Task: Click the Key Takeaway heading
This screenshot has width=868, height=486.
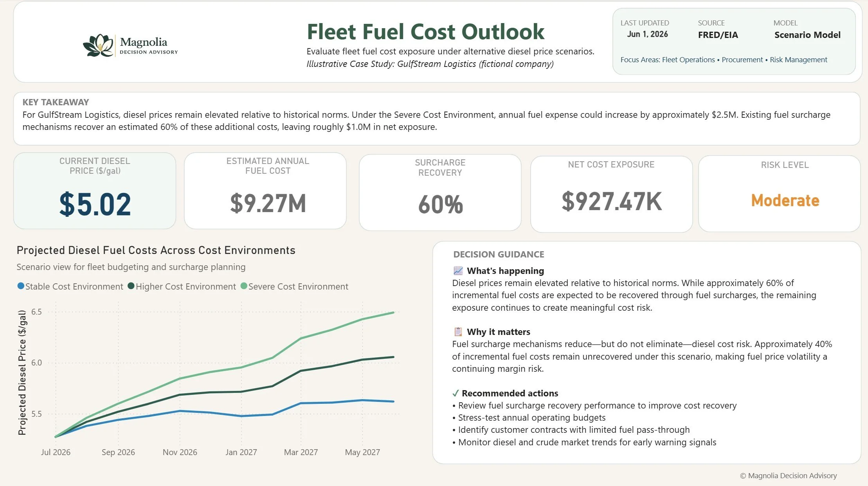Action: 56,102
